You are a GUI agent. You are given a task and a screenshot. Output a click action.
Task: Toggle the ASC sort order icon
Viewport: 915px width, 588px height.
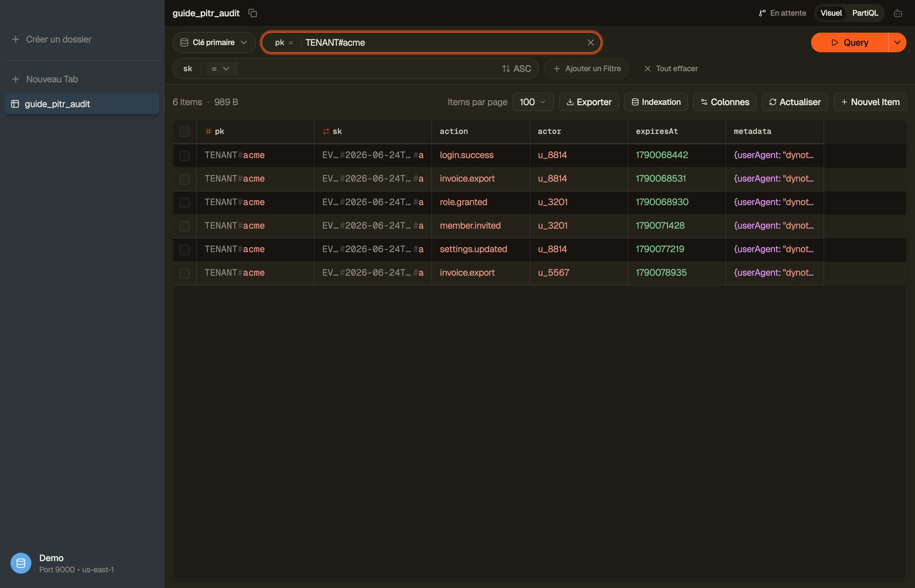coord(506,69)
